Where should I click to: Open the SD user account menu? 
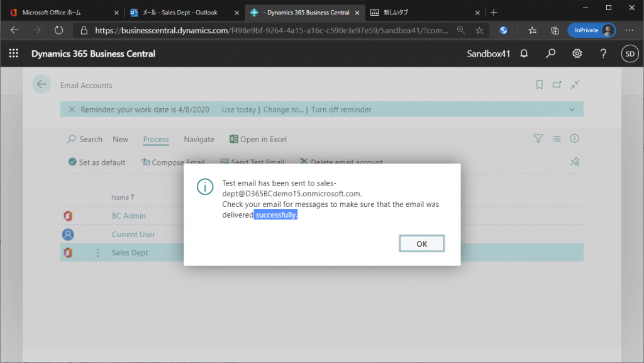pos(630,54)
